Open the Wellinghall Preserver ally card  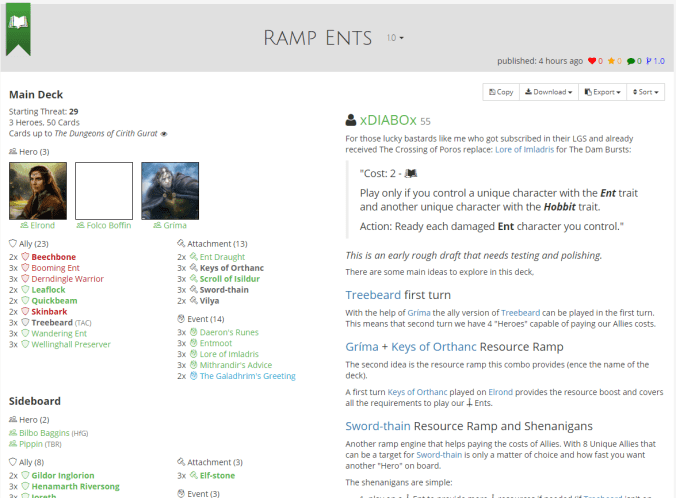click(x=71, y=345)
